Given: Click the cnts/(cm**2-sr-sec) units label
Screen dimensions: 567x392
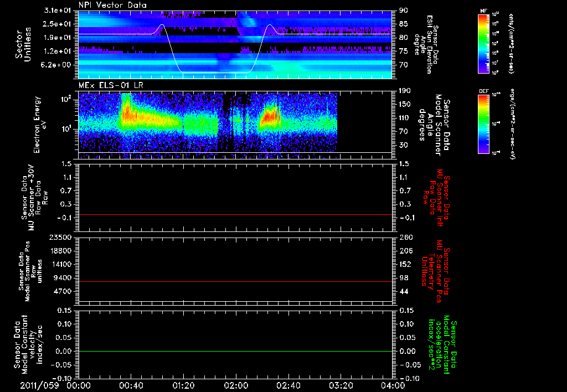Looking at the screenshot, I should click(511, 44).
